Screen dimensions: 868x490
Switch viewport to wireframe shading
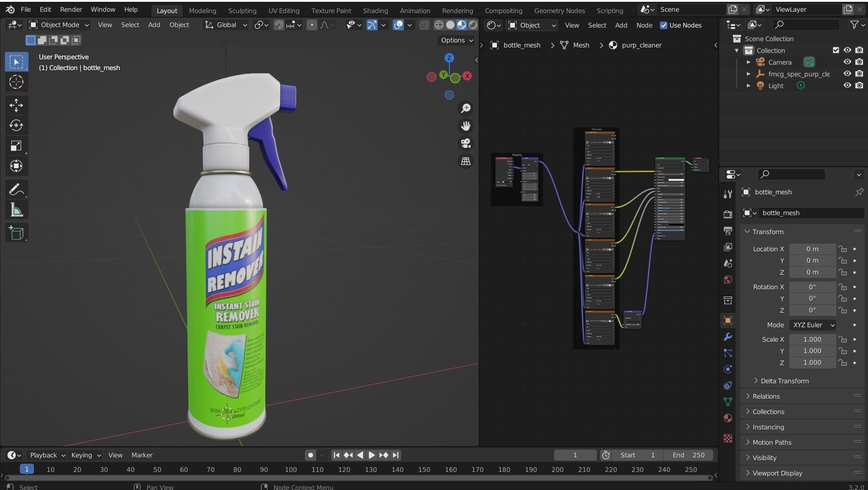pos(439,25)
